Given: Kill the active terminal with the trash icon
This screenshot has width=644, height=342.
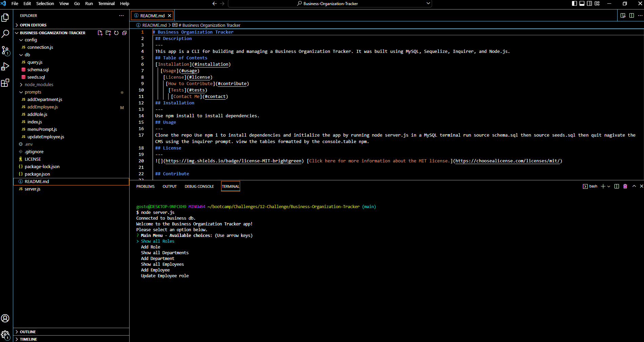Looking at the screenshot, I should [625, 186].
